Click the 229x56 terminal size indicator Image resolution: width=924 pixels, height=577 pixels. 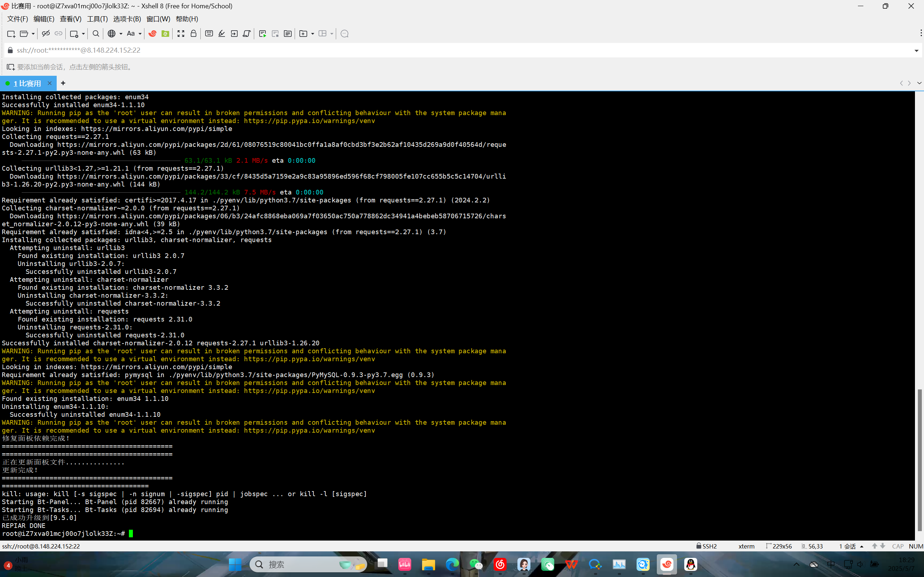pos(779,546)
